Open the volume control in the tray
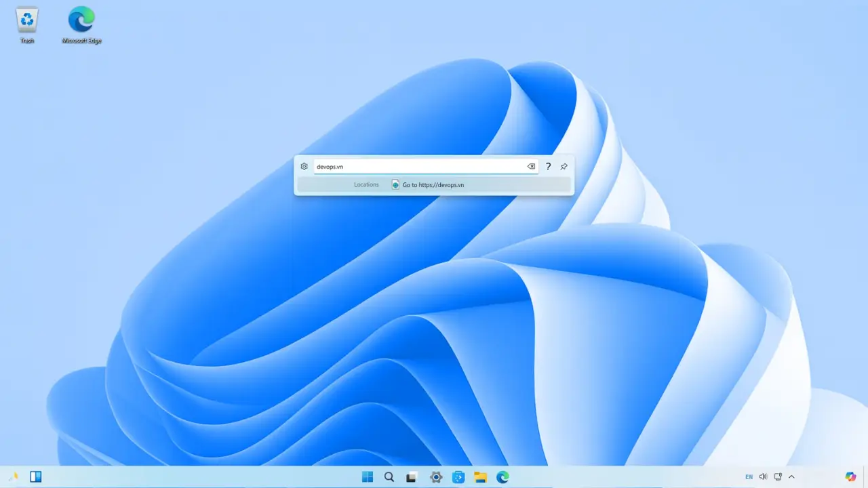Screen dimensions: 868x488 tap(763, 476)
